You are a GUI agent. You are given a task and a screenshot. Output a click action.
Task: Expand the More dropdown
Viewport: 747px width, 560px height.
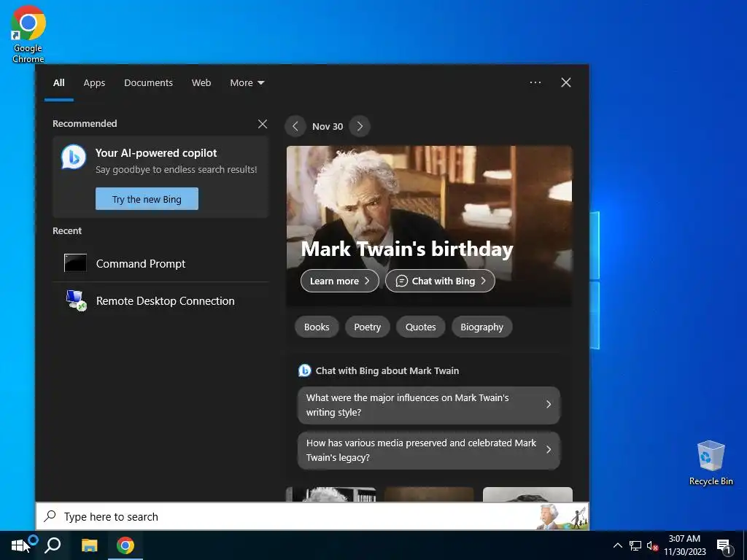tap(247, 83)
